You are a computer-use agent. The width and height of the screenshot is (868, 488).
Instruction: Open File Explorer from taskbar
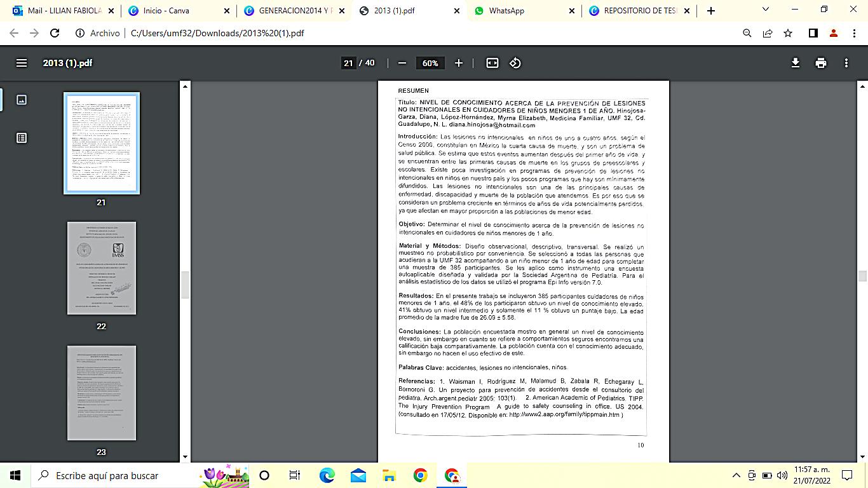[x=389, y=475]
